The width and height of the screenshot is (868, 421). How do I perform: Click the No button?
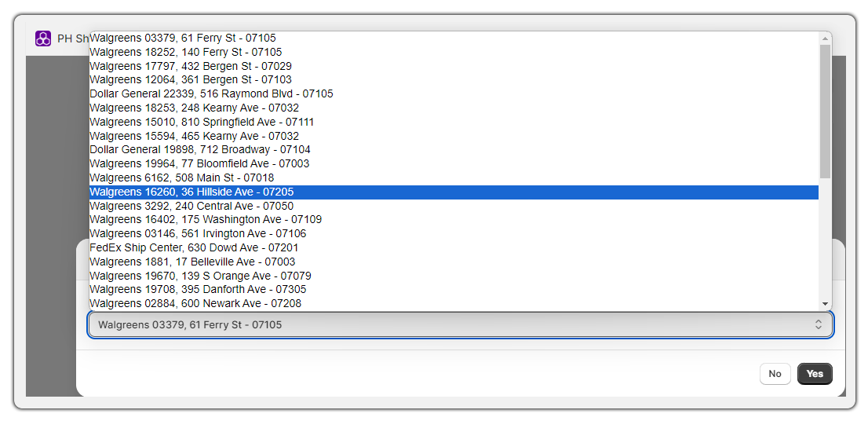tap(775, 374)
